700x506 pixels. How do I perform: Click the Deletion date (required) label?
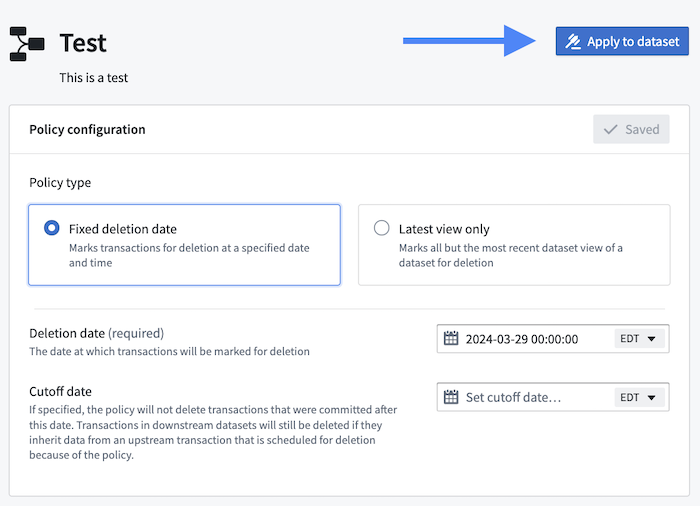[97, 333]
